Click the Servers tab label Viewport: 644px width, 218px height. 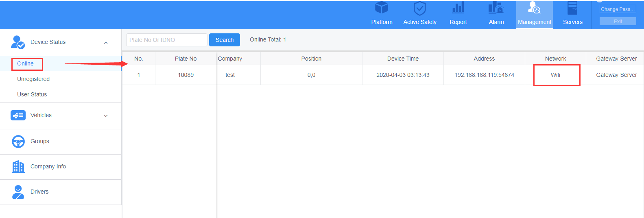[573, 22]
